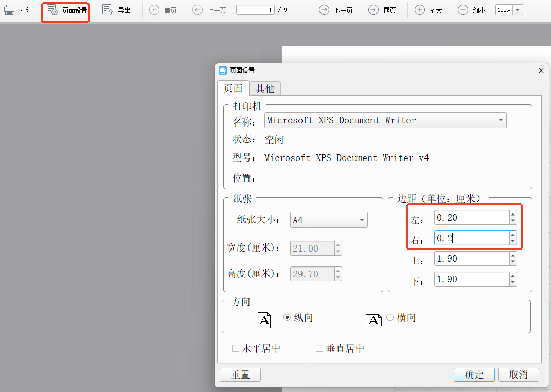Click the Export (导出) icon
The image size is (551, 392).
[108, 10]
